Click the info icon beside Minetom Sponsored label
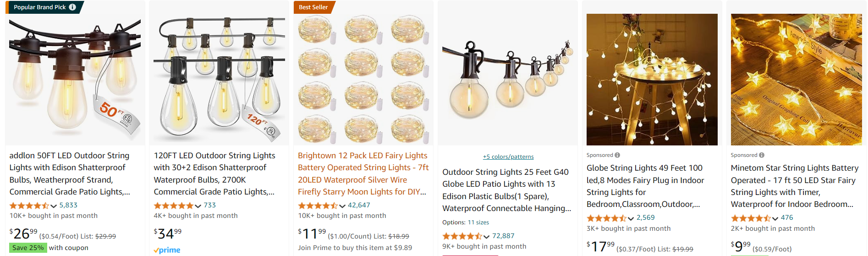 (x=762, y=155)
